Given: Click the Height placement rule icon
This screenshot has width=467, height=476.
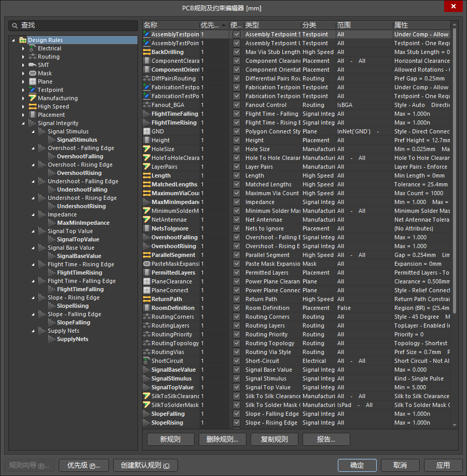Looking at the screenshot, I should 147,140.
